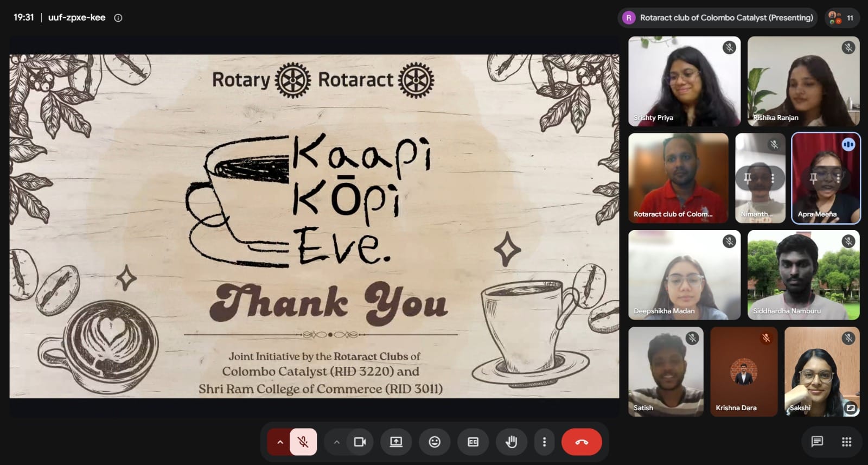
Task: Click the 19:31 meeting time
Action: 23,17
